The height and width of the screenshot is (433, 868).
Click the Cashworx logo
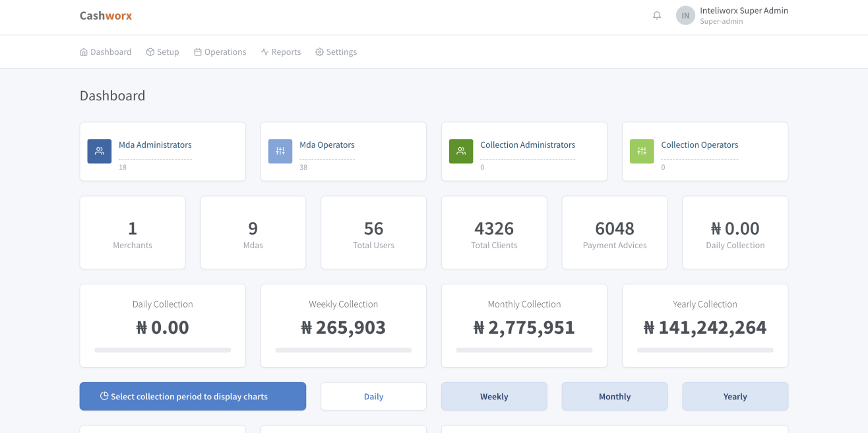[x=106, y=15]
